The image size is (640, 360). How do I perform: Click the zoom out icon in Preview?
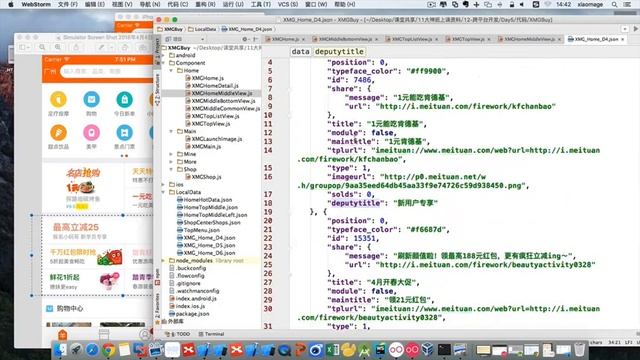(x=42, y=48)
